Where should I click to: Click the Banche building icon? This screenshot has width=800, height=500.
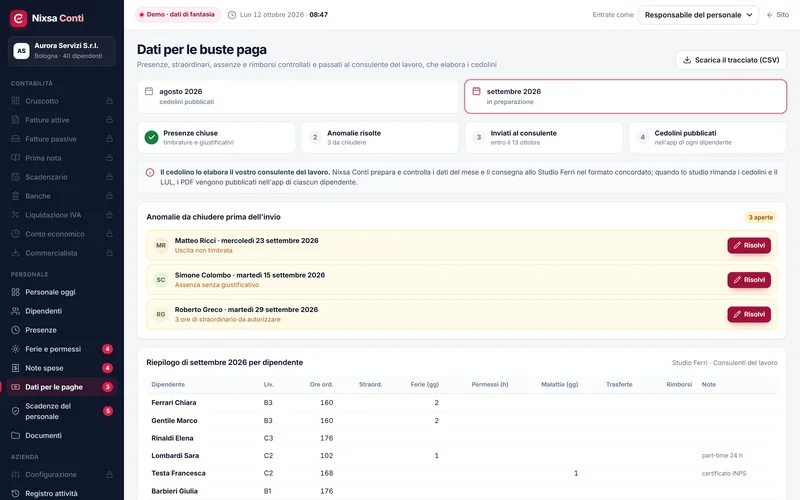point(15,196)
